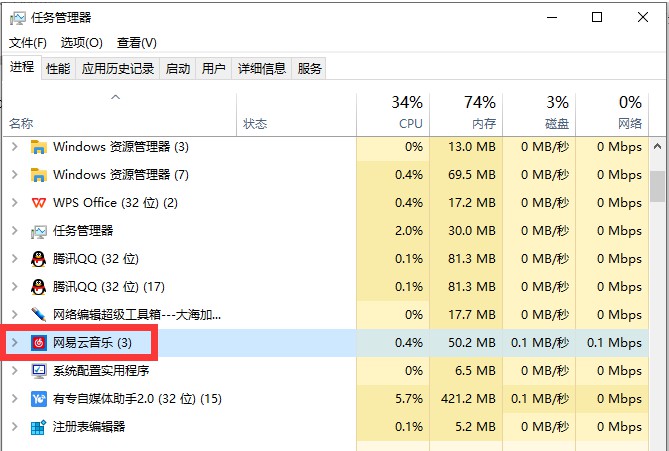Click the 50.2 MB memory value
Image resolution: width=669 pixels, height=451 pixels.
click(472, 343)
